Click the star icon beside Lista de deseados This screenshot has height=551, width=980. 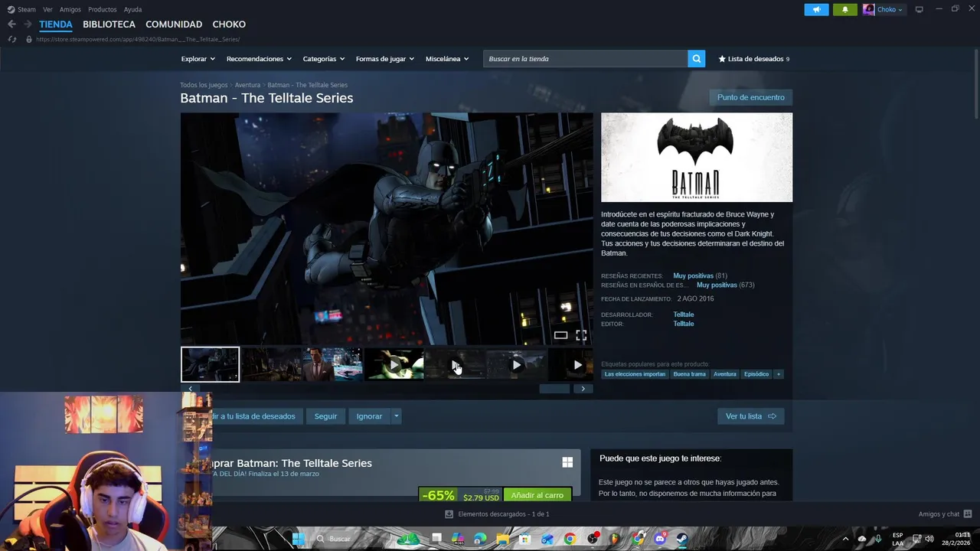point(722,59)
